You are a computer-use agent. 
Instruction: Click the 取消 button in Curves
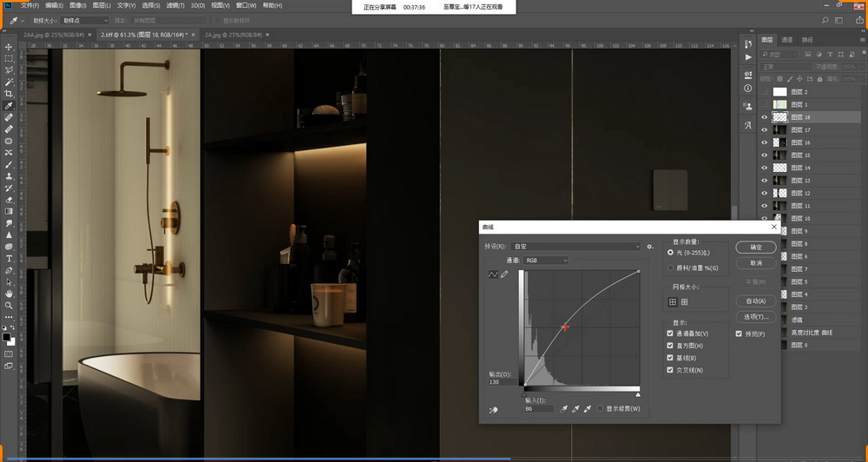click(756, 263)
